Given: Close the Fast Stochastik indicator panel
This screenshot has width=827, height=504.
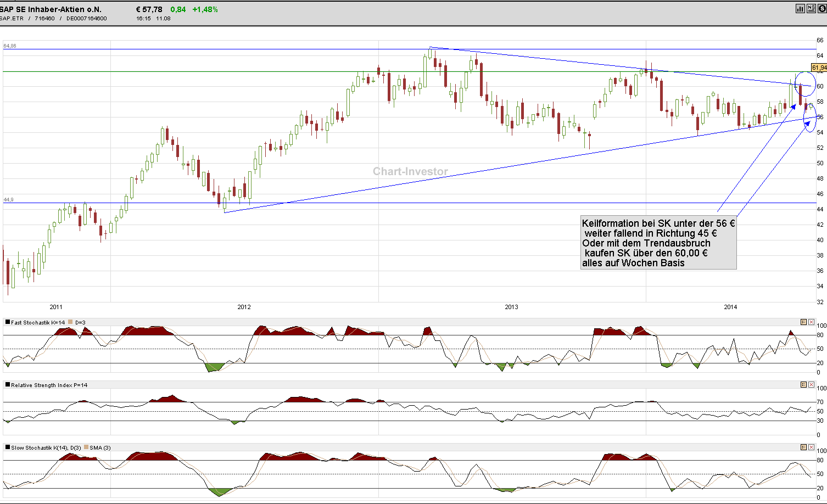Looking at the screenshot, I should click(x=811, y=322).
